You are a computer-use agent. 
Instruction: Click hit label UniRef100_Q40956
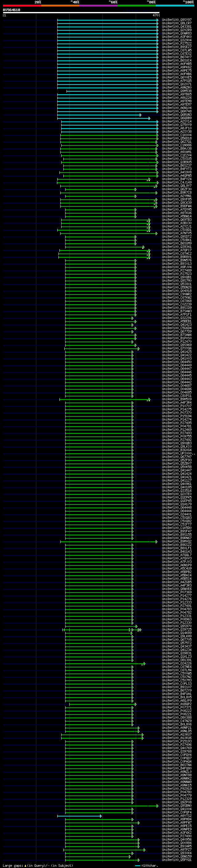177,839
